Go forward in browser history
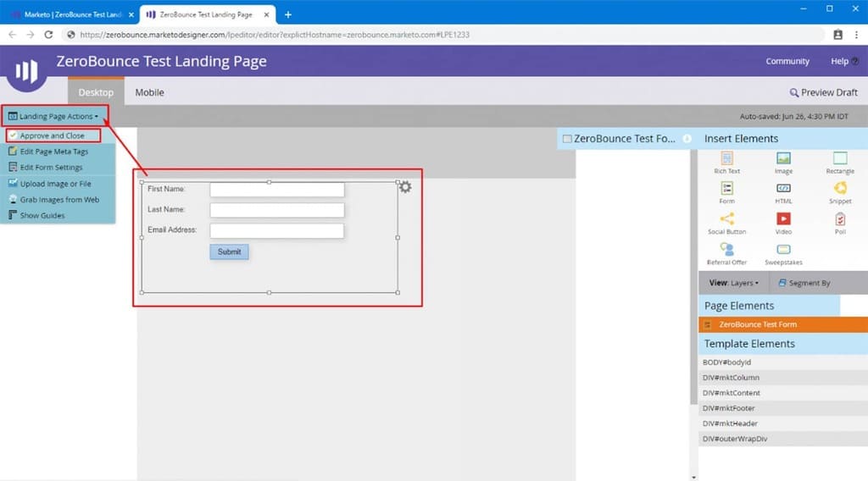868x481 pixels. (x=31, y=34)
